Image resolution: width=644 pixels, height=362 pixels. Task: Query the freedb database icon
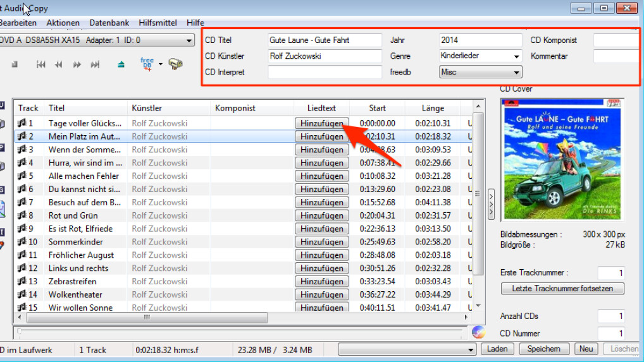147,64
